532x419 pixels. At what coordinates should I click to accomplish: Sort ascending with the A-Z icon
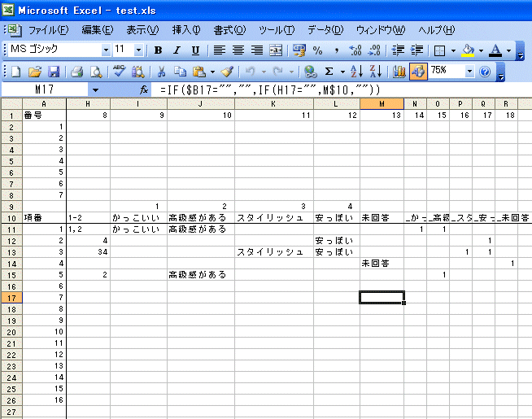[359, 72]
